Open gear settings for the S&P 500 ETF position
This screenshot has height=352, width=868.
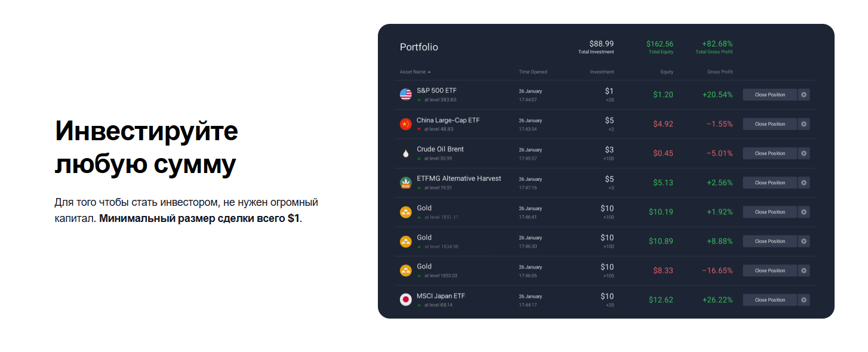coord(804,94)
